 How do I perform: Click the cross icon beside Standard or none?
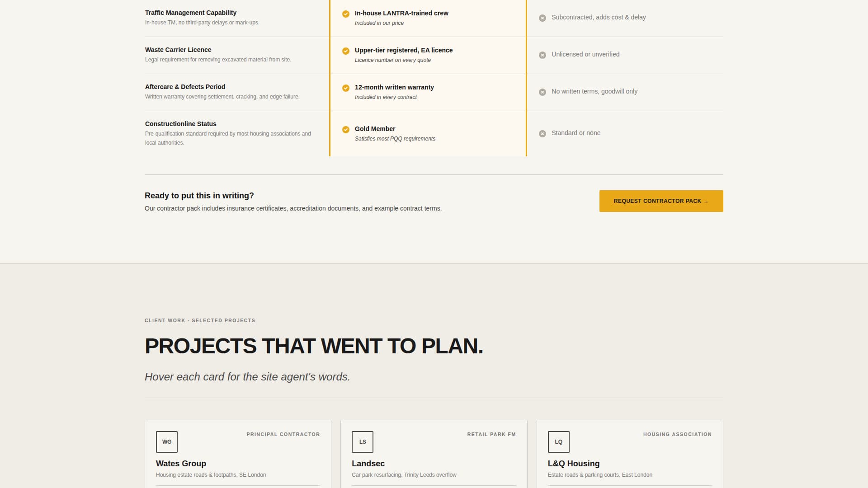[542, 134]
